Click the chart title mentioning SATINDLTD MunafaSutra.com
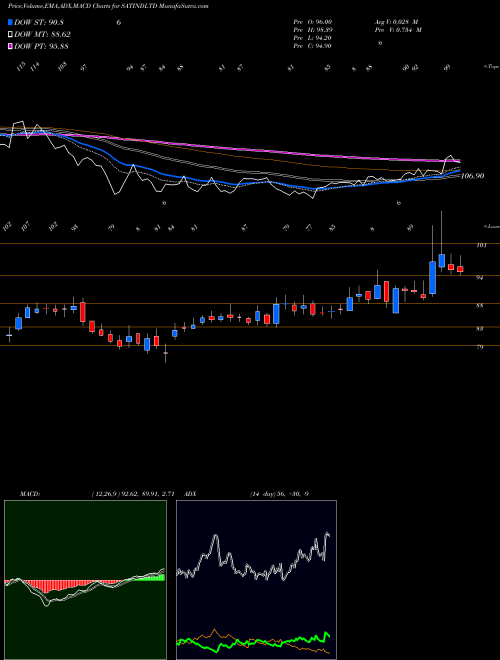 (109, 6)
